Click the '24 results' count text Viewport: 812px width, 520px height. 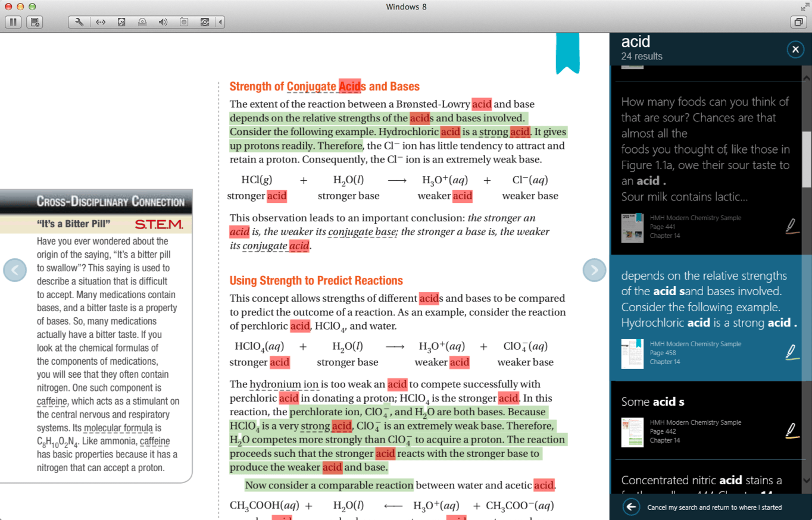click(x=642, y=57)
